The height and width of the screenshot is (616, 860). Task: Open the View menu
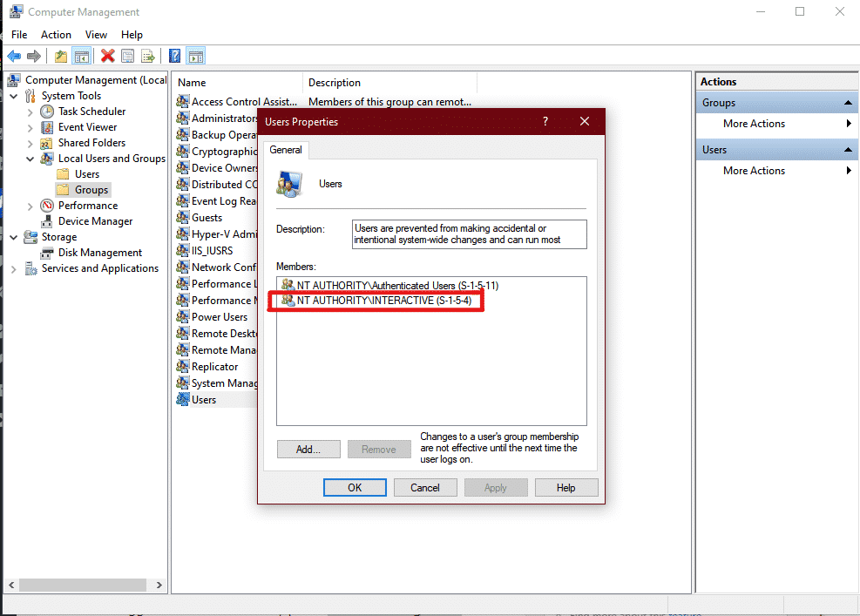tap(96, 35)
